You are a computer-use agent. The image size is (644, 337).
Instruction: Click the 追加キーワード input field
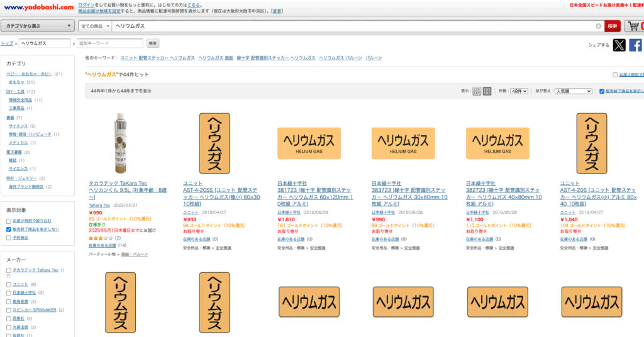109,43
